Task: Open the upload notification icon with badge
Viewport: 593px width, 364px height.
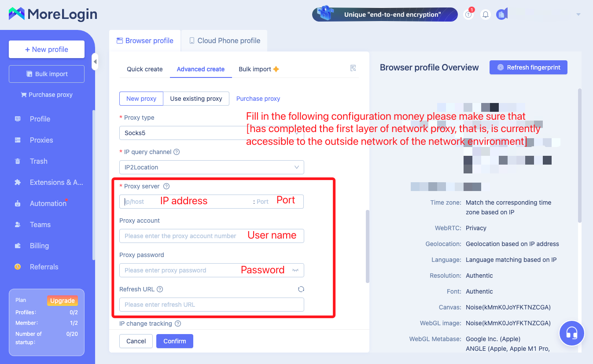Action: click(x=469, y=14)
